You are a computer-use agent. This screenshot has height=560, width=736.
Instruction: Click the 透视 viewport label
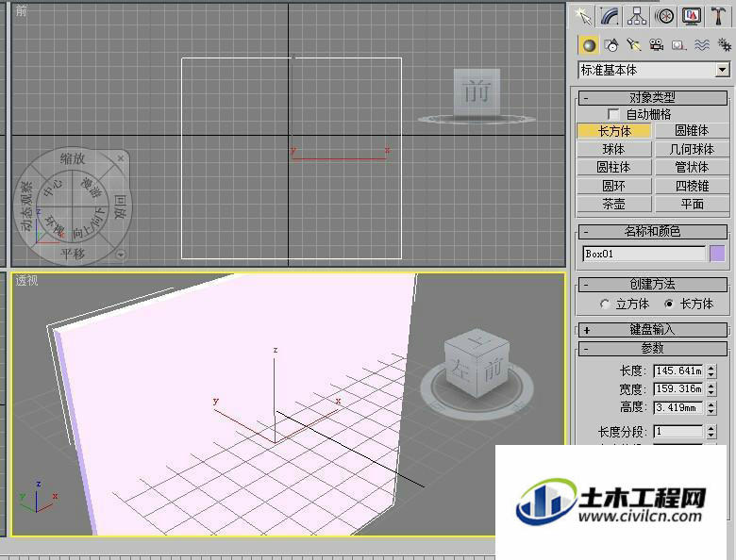26,280
